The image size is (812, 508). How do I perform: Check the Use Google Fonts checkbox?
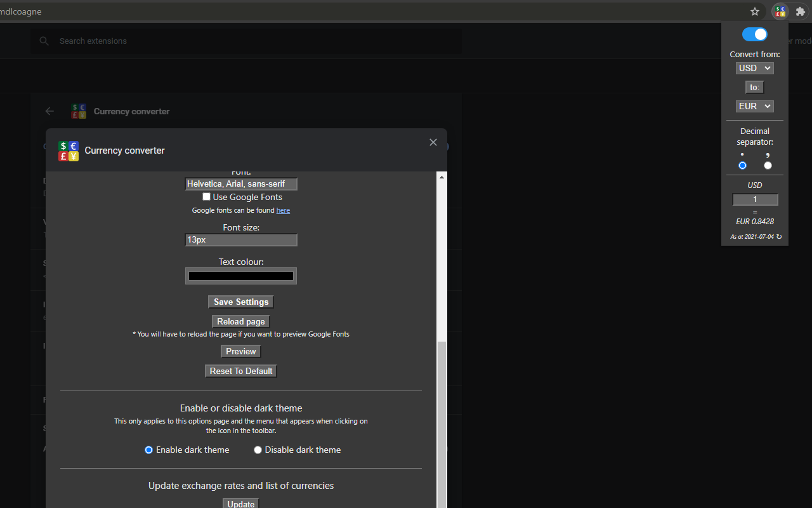[206, 197]
